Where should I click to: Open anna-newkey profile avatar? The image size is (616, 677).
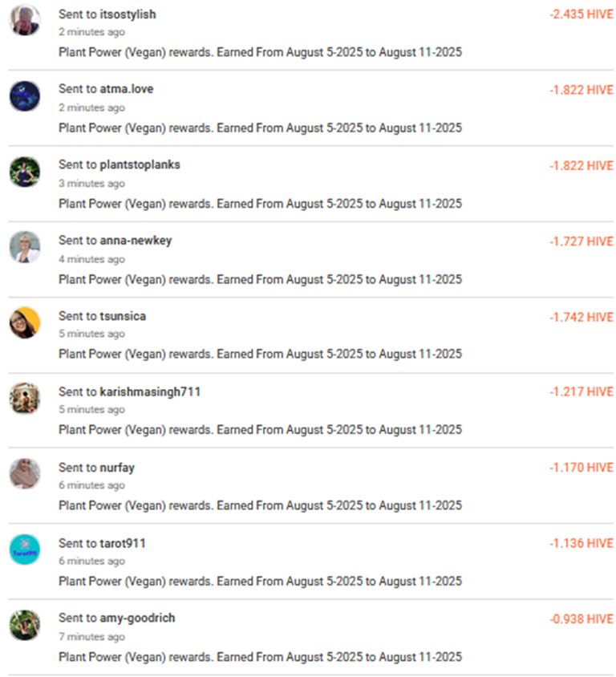tap(25, 247)
